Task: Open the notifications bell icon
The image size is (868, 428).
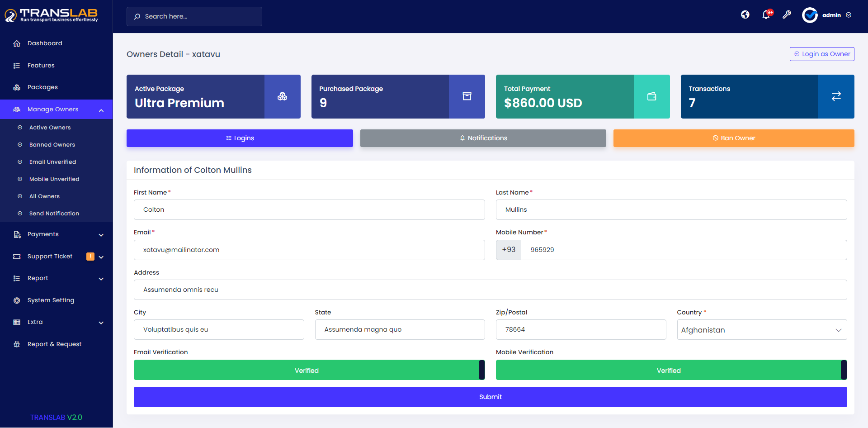Action: [766, 15]
